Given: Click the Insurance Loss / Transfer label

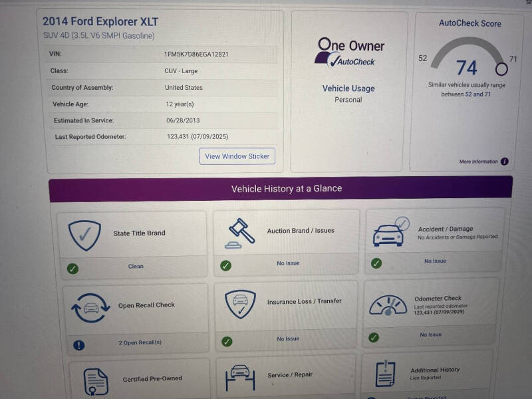Looking at the screenshot, I should pos(305,301).
